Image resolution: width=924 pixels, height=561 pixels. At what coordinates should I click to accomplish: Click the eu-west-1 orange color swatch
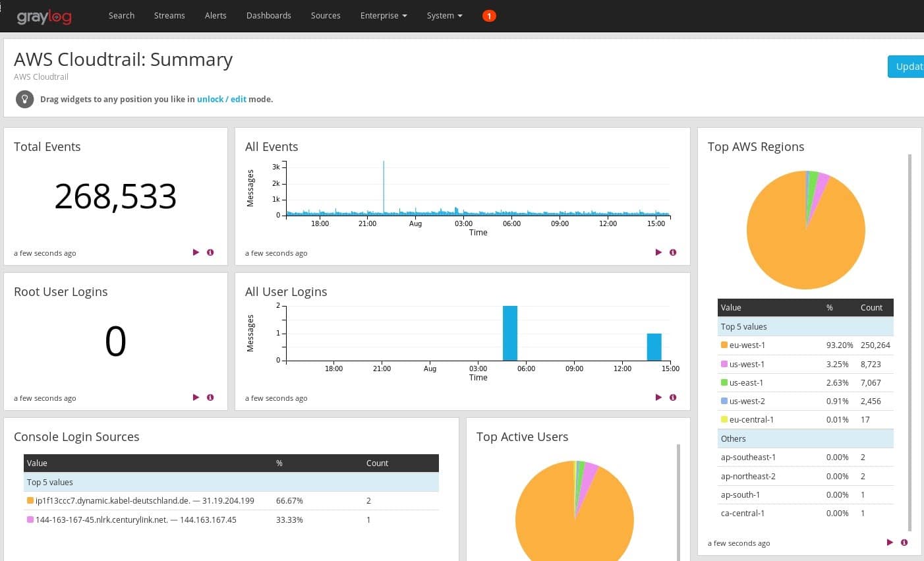coord(724,345)
